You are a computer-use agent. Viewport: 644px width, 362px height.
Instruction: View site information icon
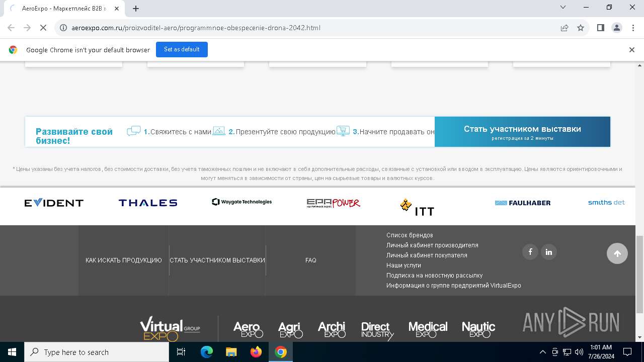pos(63,28)
